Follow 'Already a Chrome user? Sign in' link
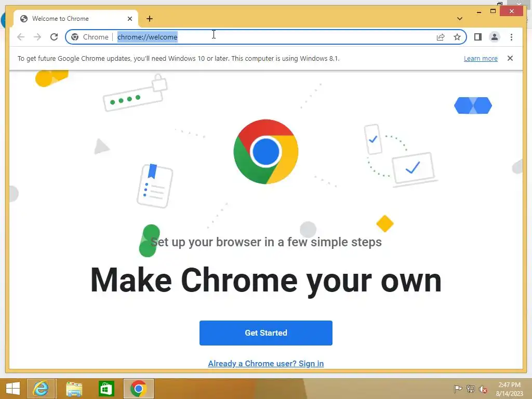The height and width of the screenshot is (399, 532). click(x=265, y=363)
